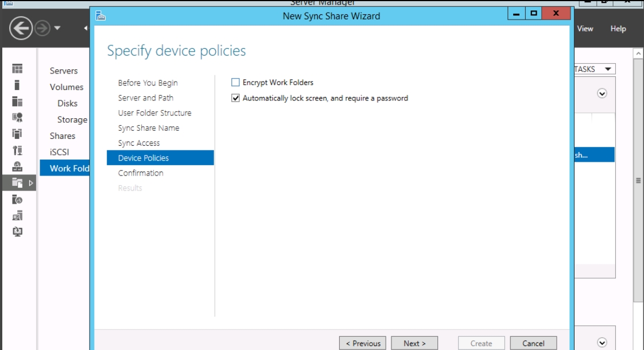Select the Local Server sidebar icon
644x350 pixels.
[x=17, y=85]
